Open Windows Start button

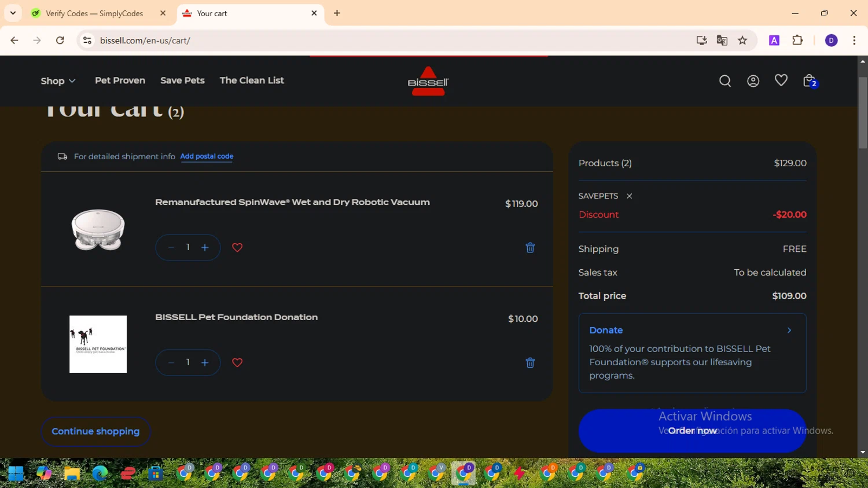point(16,473)
